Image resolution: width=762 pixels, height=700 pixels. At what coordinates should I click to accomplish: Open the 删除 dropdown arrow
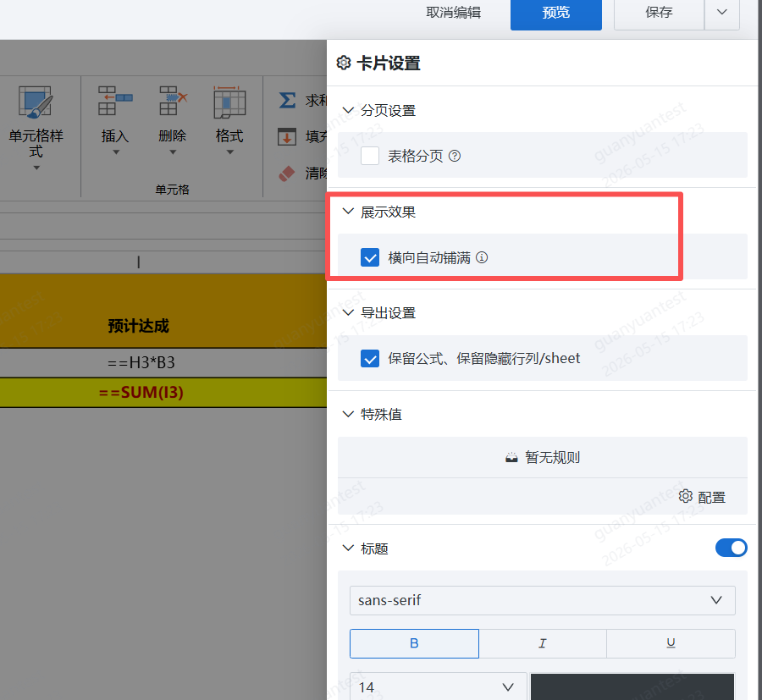click(x=173, y=152)
